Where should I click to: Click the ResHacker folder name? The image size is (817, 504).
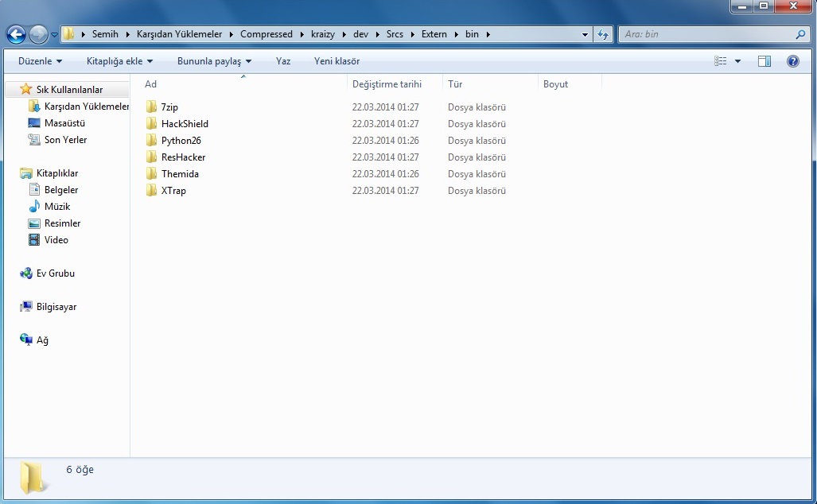(183, 157)
